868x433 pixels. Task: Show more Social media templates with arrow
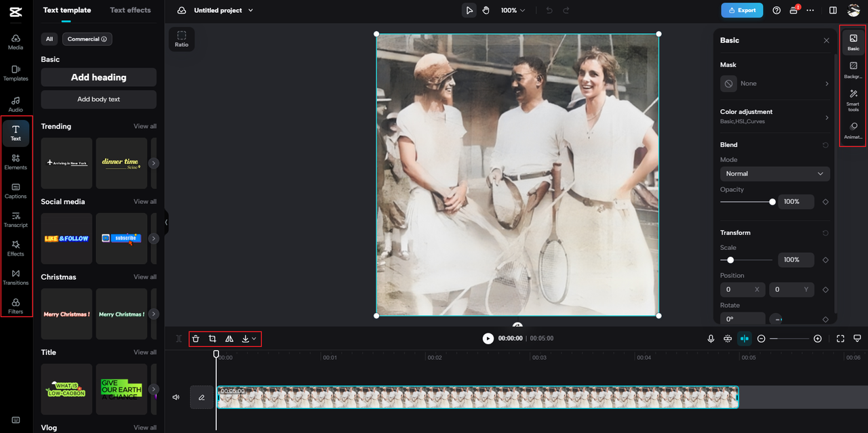(x=154, y=239)
